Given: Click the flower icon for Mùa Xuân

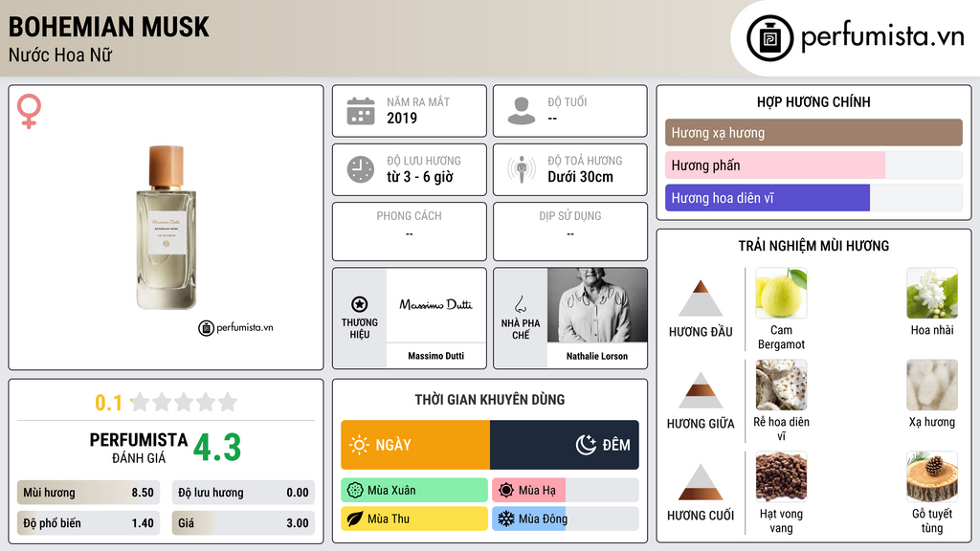Looking at the screenshot, I should pyautogui.click(x=355, y=491).
